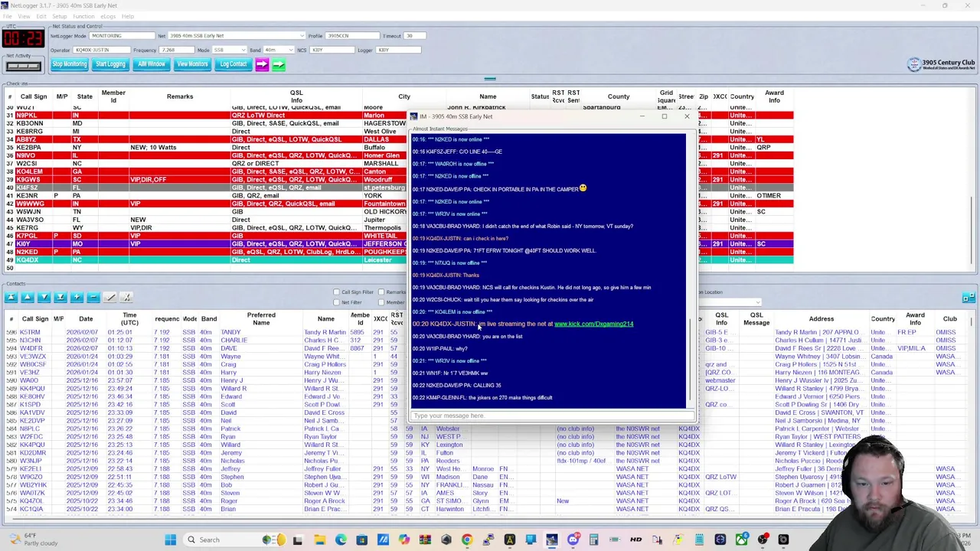
Task: Click the magenta arrow button
Action: coord(262,65)
